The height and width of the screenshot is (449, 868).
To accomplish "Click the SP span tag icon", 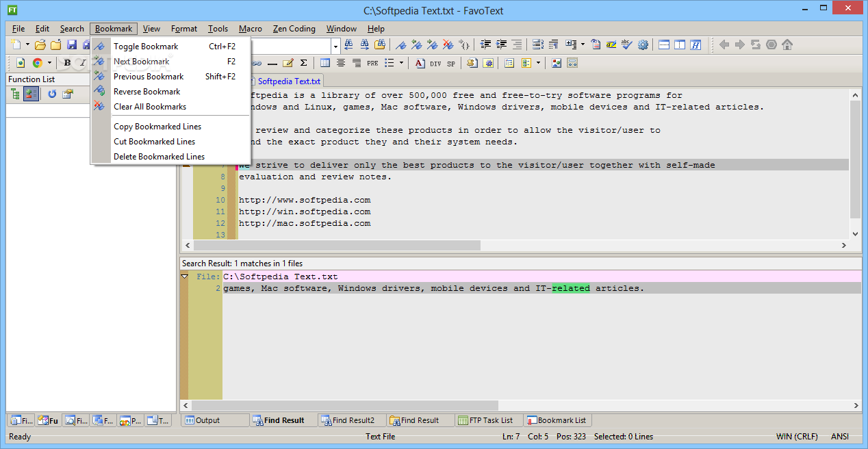I will (x=451, y=63).
